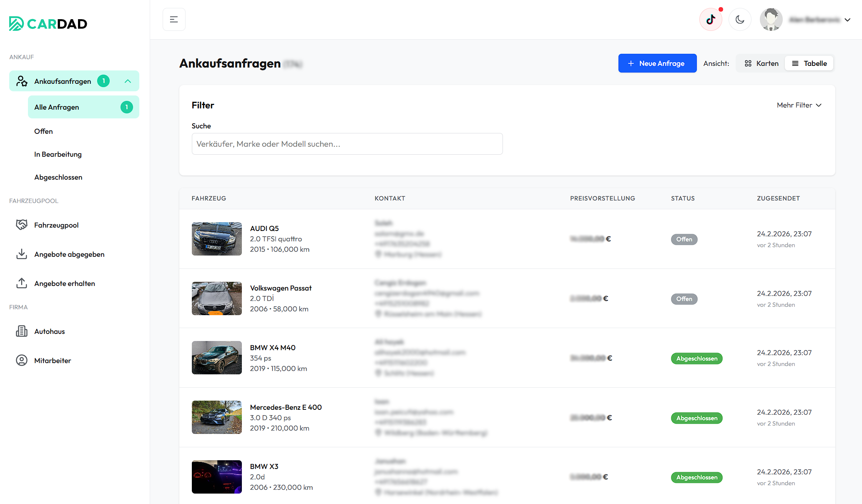Click the Mitarbeiter person icon
The width and height of the screenshot is (862, 504).
[x=22, y=361]
